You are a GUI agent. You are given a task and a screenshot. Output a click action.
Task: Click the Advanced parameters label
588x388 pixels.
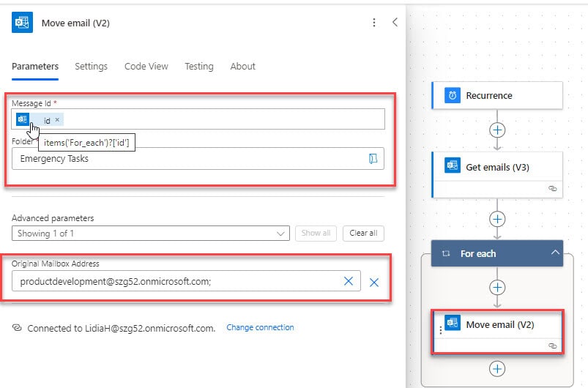pyautogui.click(x=53, y=218)
